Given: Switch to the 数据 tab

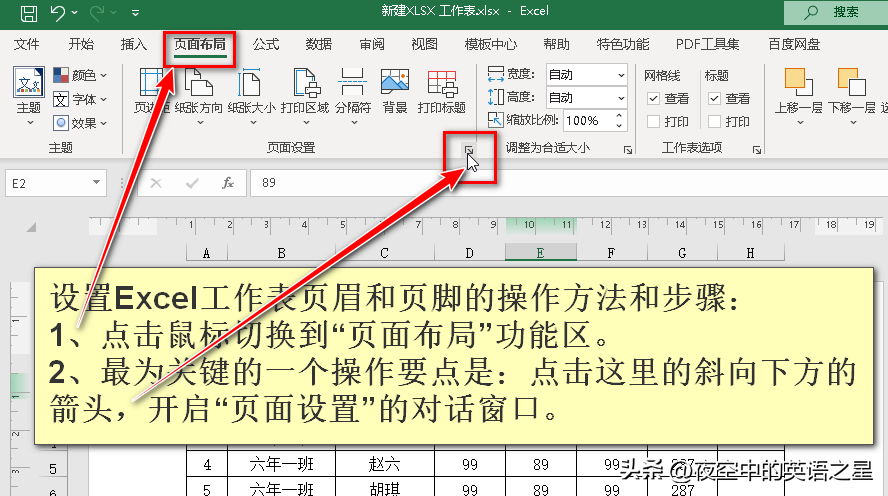Looking at the screenshot, I should click(x=319, y=45).
